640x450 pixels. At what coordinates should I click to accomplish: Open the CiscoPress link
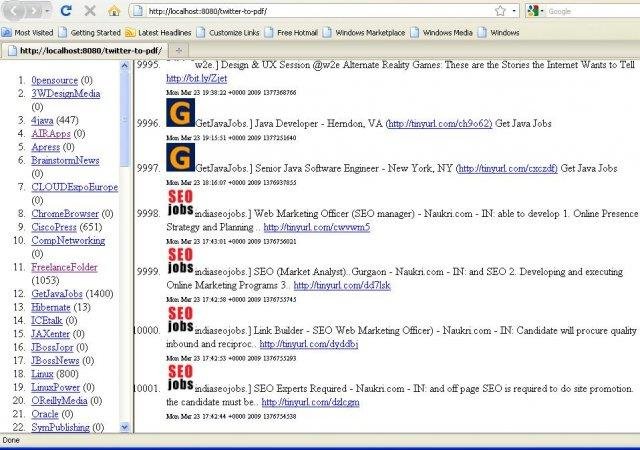(54, 227)
